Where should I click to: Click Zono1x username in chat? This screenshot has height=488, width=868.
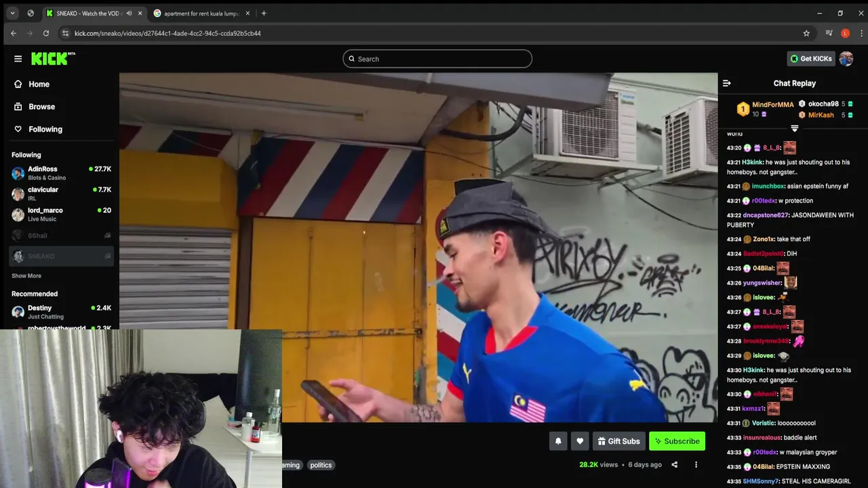[763, 239]
